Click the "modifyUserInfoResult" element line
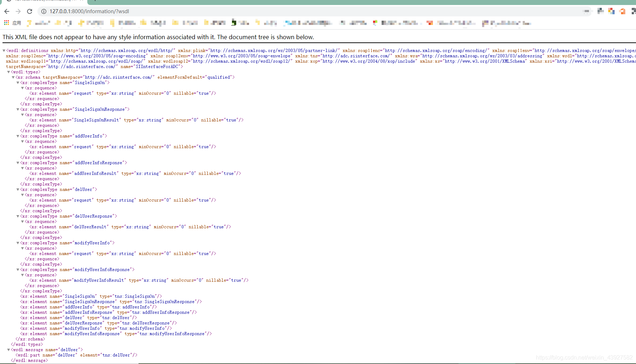The width and height of the screenshot is (636, 364). pos(139,280)
